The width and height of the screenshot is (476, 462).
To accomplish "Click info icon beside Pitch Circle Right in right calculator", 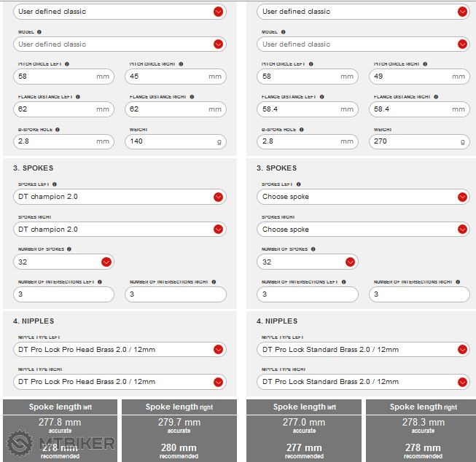I will pyautogui.click(x=425, y=64).
